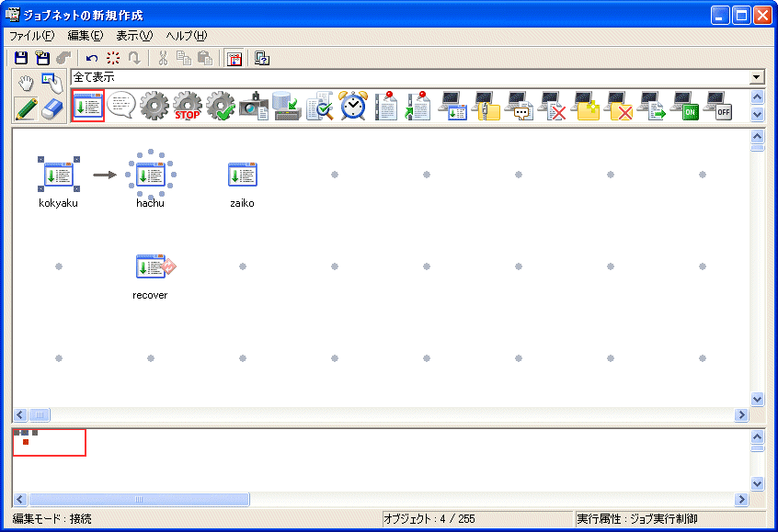Click canvas horizontal scrollbar left arrow
Viewport: 778px width, 532px height.
pos(20,414)
